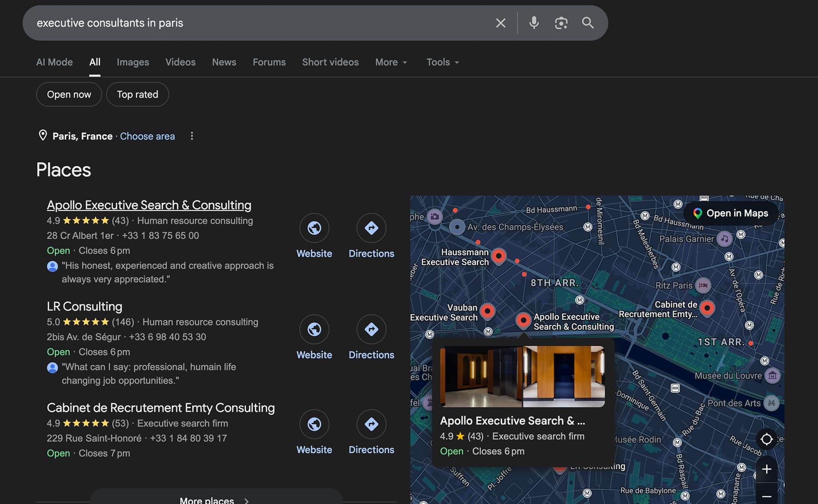818x504 pixels.
Task: Zoom in the map with plus button
Action: point(766,469)
